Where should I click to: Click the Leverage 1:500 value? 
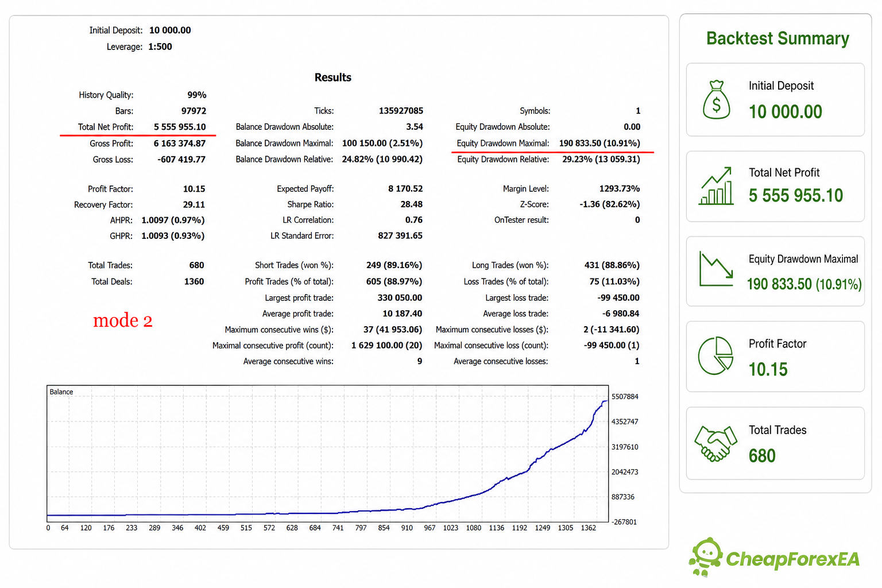160,47
